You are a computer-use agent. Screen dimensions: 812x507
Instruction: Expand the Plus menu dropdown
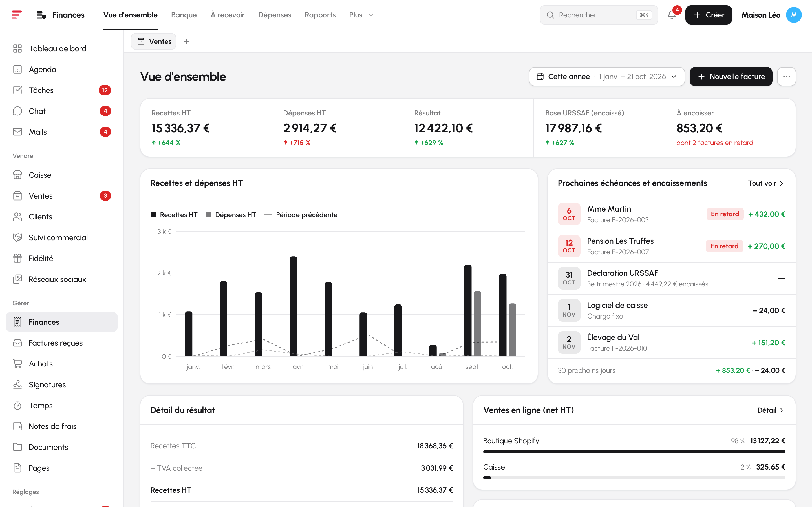click(x=361, y=15)
